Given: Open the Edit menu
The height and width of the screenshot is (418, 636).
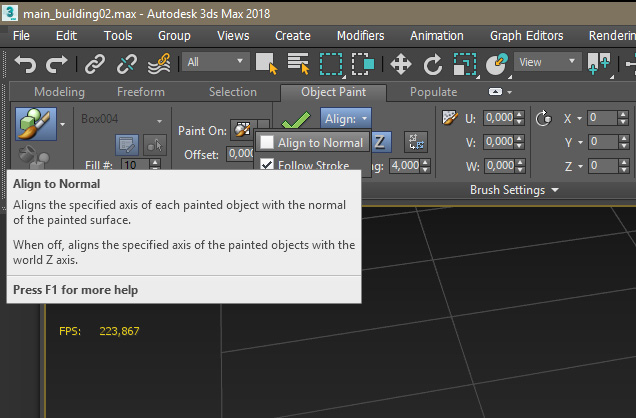Looking at the screenshot, I should 67,36.
